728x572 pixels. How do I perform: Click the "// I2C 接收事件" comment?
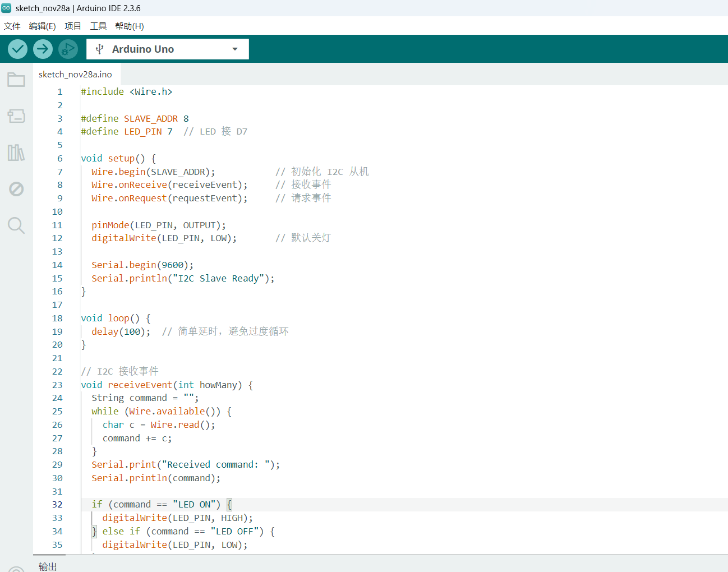(119, 372)
